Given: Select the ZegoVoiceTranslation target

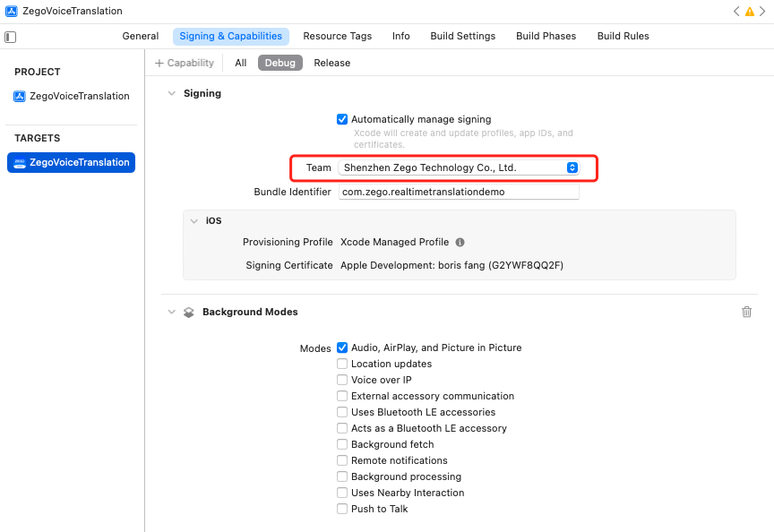Looking at the screenshot, I should (71, 162).
